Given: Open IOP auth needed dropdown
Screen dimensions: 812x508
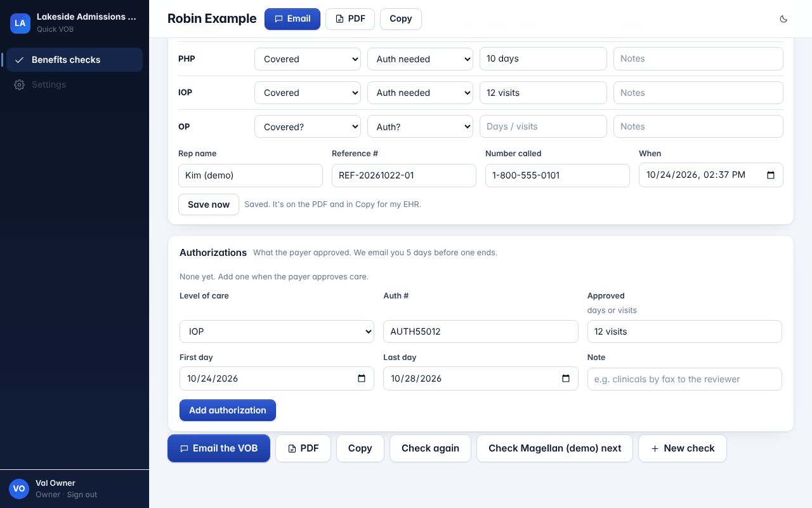Looking at the screenshot, I should point(421,93).
